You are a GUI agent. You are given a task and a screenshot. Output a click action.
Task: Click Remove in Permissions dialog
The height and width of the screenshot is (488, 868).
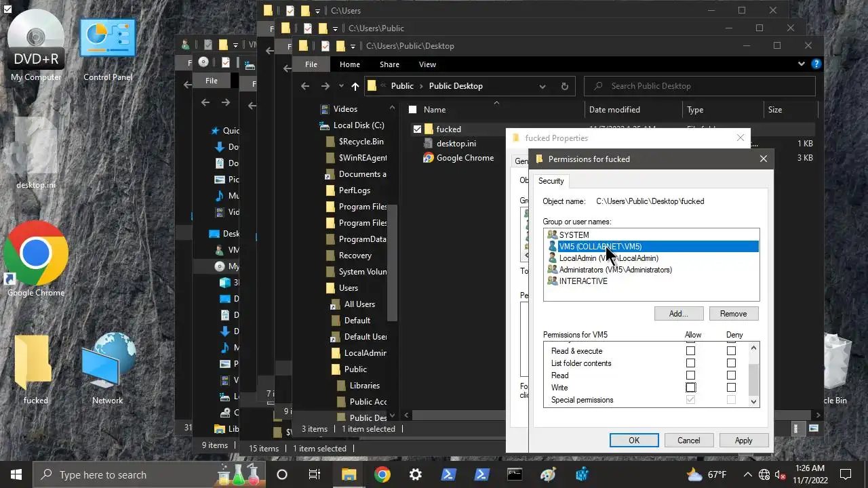pyautogui.click(x=733, y=314)
